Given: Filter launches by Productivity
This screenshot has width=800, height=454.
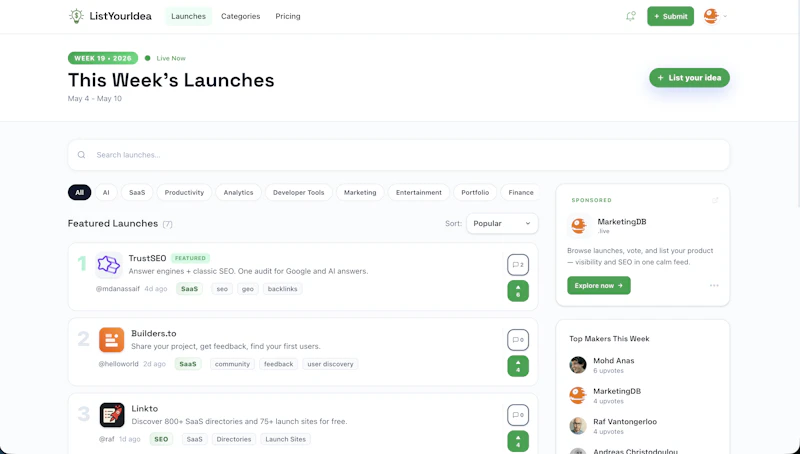Looking at the screenshot, I should click(184, 192).
